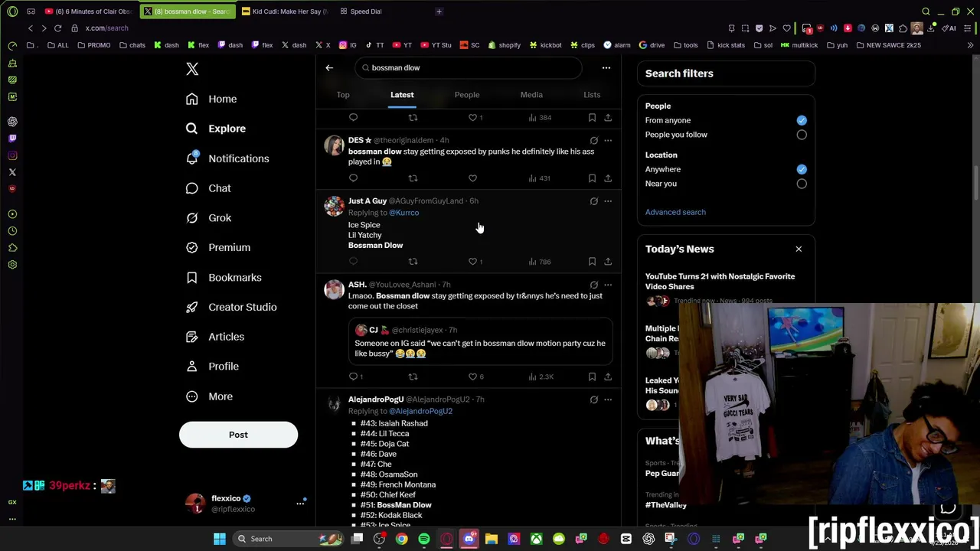The height and width of the screenshot is (551, 980).
Task: Share the DES tweet
Action: tap(608, 178)
